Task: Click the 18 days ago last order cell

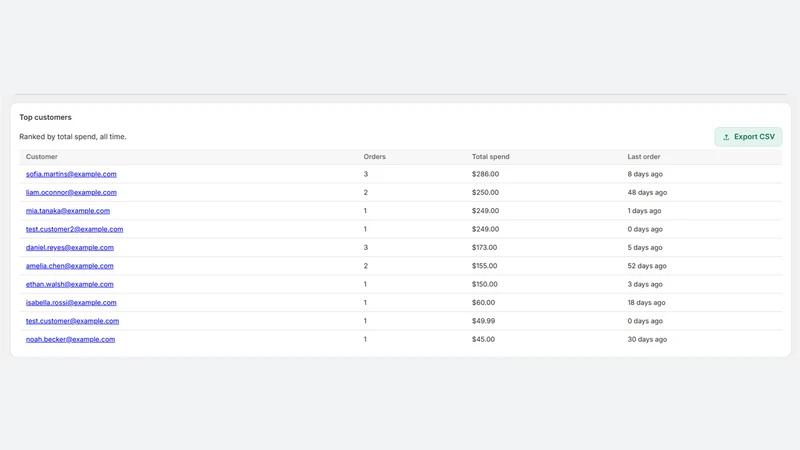Action: pos(646,303)
